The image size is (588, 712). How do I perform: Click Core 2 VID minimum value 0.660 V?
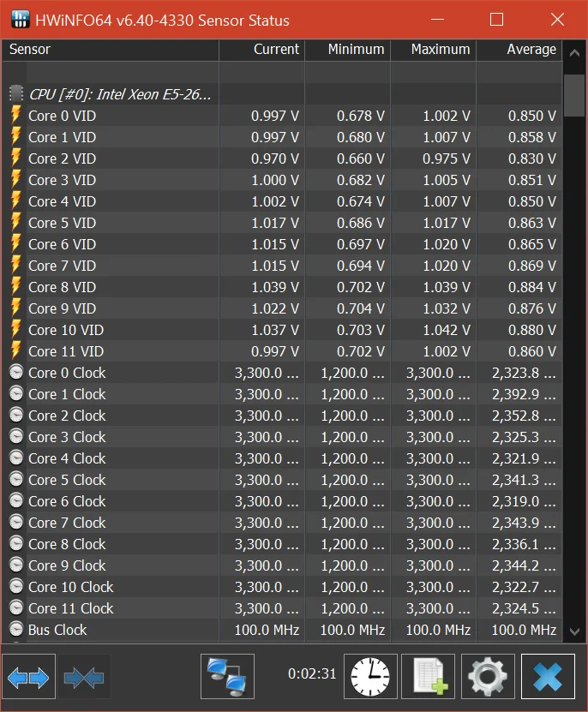click(x=361, y=159)
